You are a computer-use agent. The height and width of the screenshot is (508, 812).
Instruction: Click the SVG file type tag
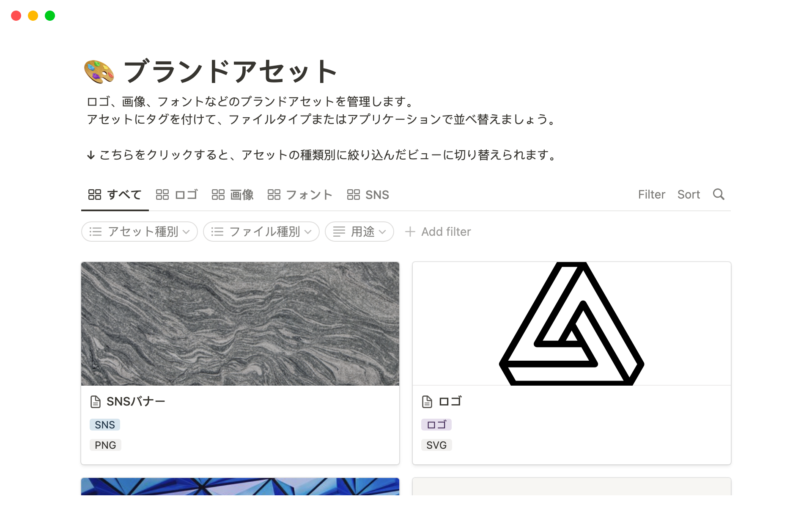pos(436,445)
